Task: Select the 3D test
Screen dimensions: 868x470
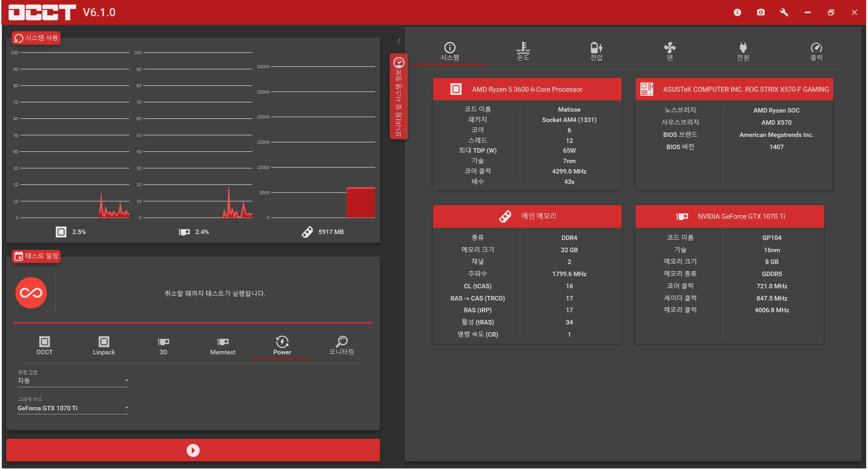Action: click(163, 346)
